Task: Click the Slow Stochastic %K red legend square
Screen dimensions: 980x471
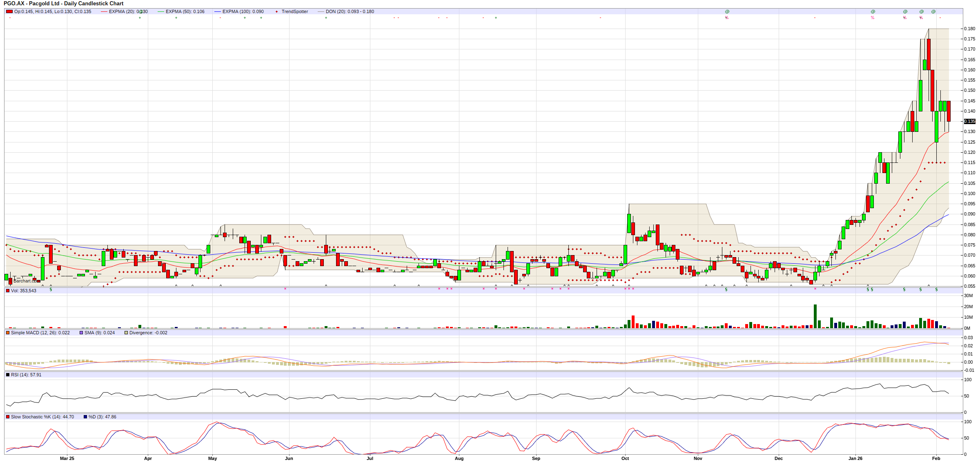Action: pyautogui.click(x=8, y=417)
